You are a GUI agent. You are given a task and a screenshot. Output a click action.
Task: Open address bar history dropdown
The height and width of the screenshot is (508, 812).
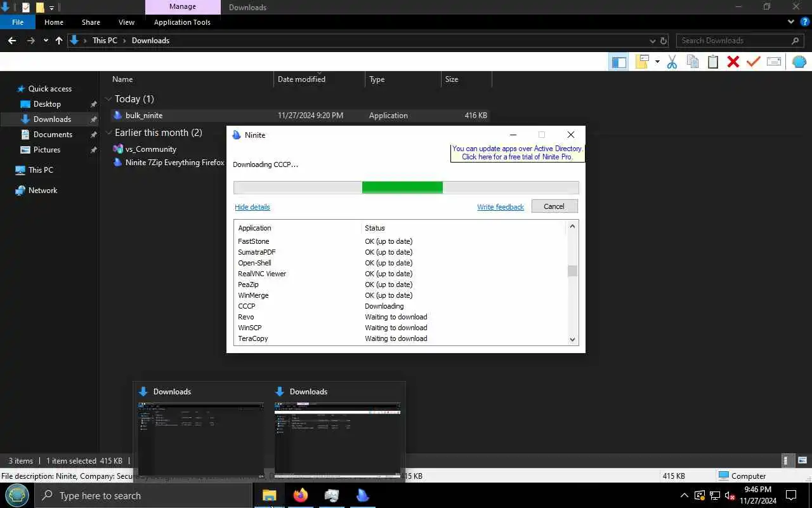(653, 41)
